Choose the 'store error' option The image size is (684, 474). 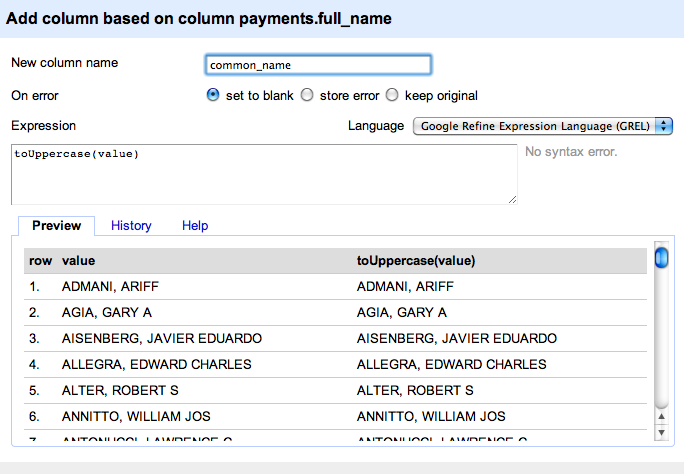coord(308,96)
